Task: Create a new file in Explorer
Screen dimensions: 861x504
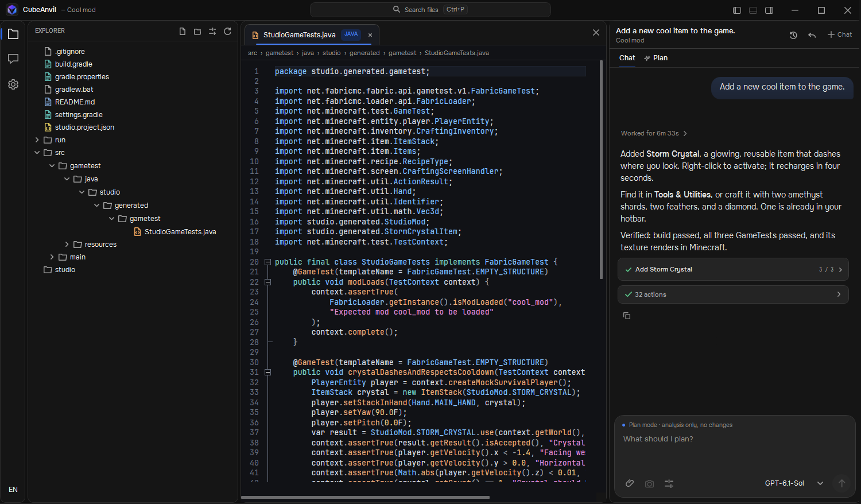Action: click(183, 32)
